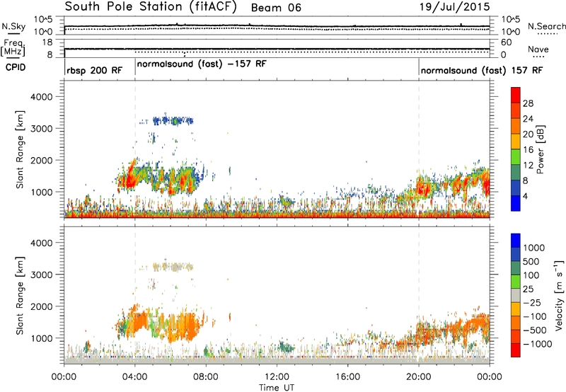Click the 'N.Search' legend label
Screen dimensions: 566x392
pyautogui.click(x=546, y=26)
